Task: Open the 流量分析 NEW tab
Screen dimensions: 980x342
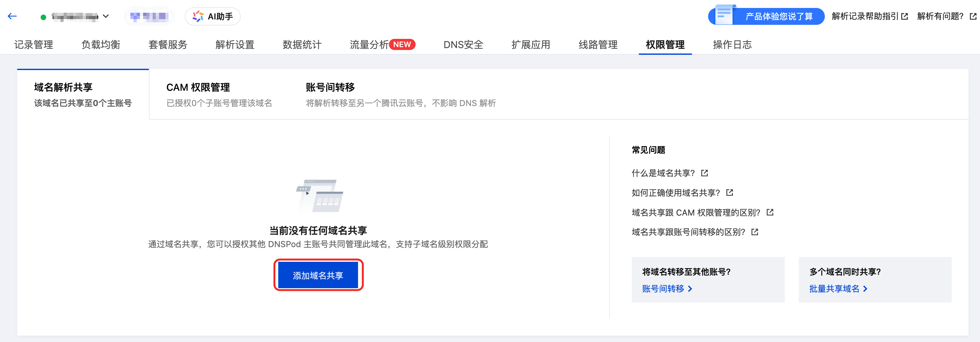Action: pyautogui.click(x=382, y=45)
